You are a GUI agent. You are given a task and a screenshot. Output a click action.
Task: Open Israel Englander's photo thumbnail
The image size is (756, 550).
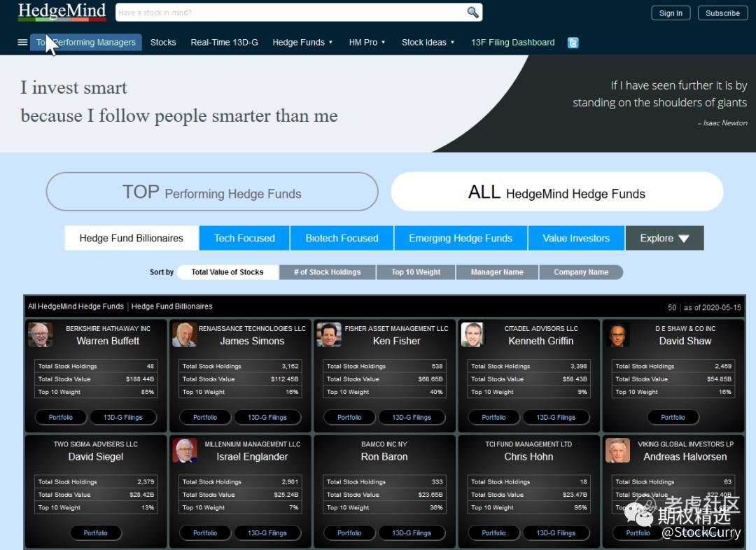click(185, 450)
